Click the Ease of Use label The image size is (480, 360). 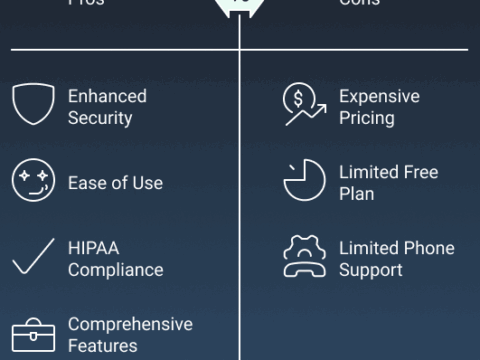pos(115,183)
